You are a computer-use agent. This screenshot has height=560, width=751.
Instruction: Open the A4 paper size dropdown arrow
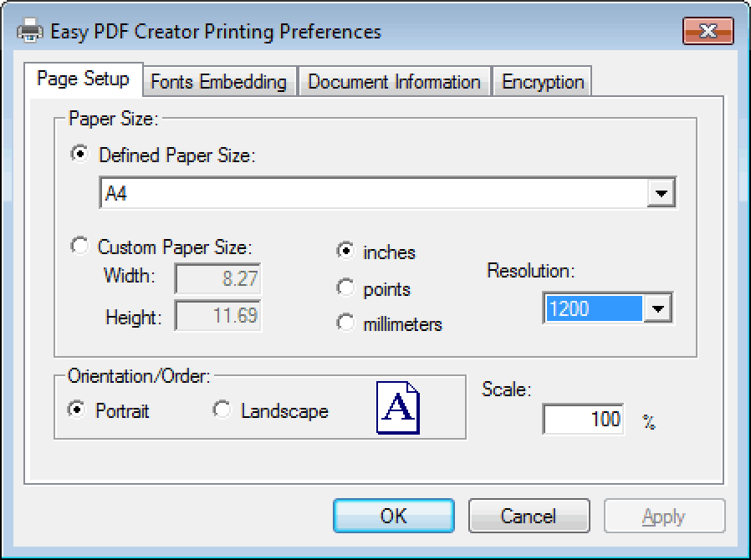(661, 193)
